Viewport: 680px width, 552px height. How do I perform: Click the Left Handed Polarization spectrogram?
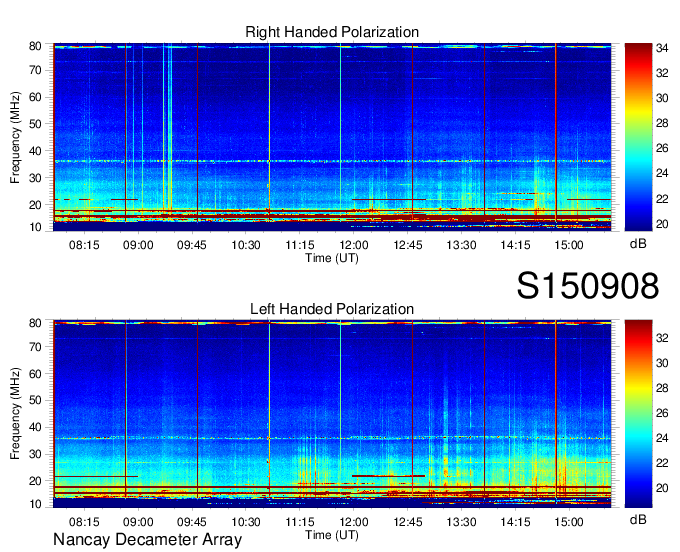tap(332, 414)
